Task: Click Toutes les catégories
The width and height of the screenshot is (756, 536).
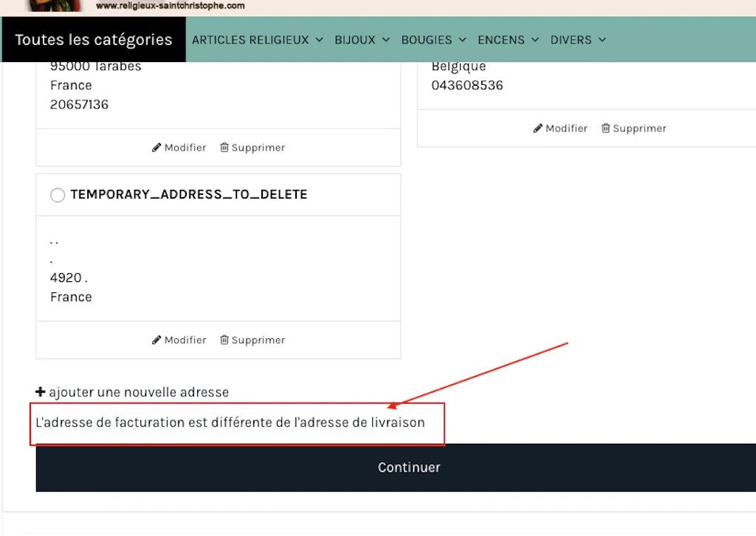Action: (93, 40)
